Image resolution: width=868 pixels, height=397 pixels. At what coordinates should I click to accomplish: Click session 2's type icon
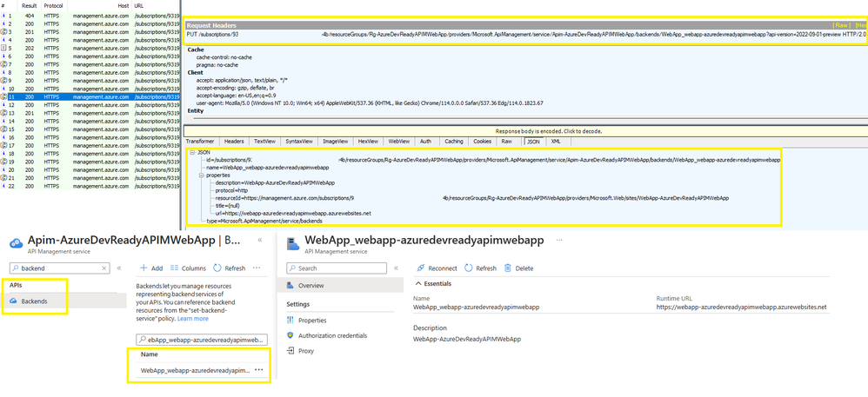(3, 23)
